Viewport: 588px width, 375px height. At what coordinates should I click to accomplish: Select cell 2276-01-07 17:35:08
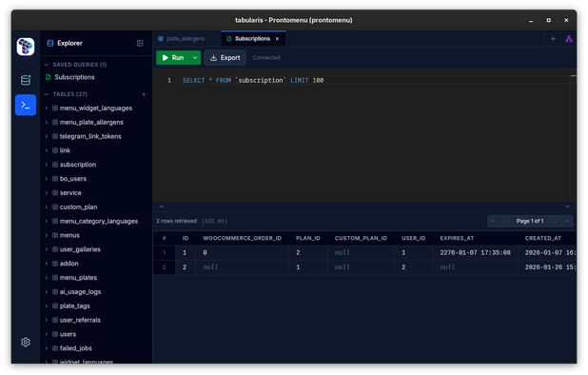pyautogui.click(x=475, y=253)
